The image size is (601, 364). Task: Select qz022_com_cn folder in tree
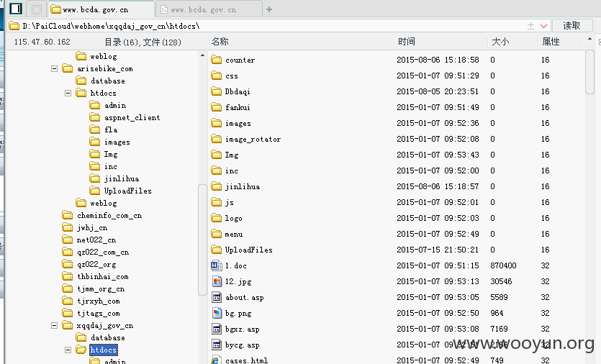pyautogui.click(x=103, y=252)
